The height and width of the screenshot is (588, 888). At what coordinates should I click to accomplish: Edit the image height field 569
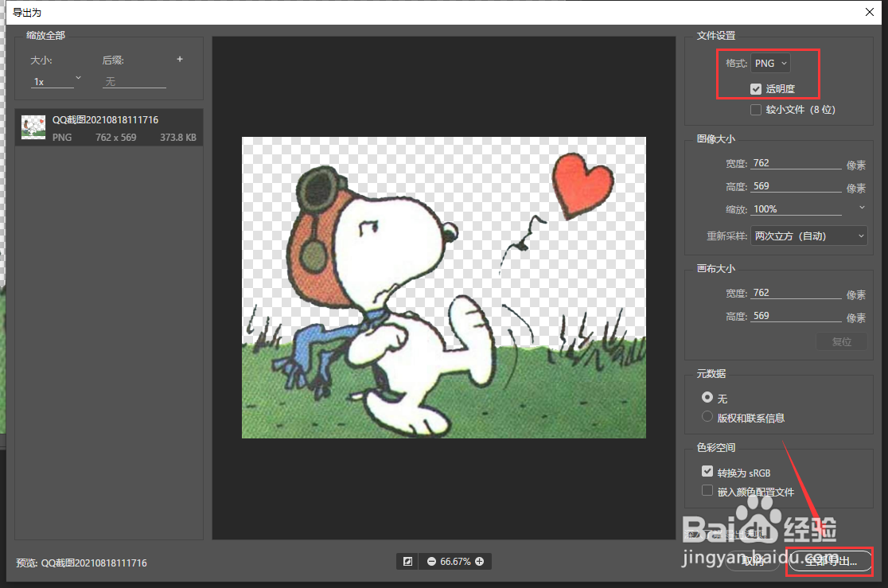(796, 186)
